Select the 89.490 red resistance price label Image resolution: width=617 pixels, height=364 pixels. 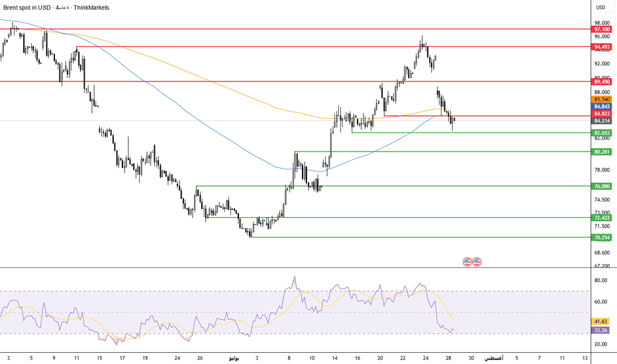coord(602,82)
